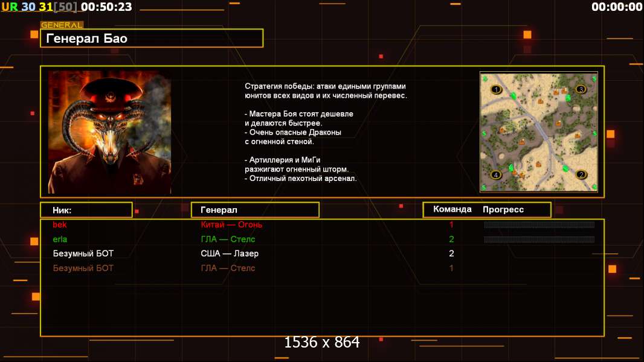Click the 'Генерал Бао' title box

152,38
